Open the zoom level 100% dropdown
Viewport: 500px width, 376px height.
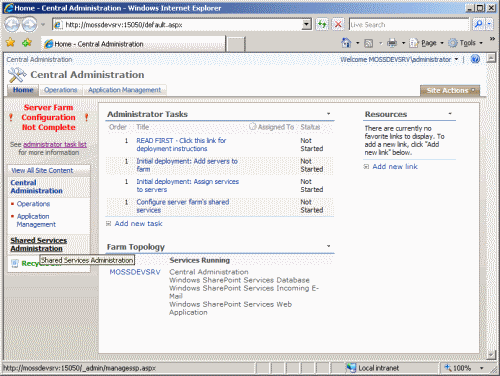point(482,368)
